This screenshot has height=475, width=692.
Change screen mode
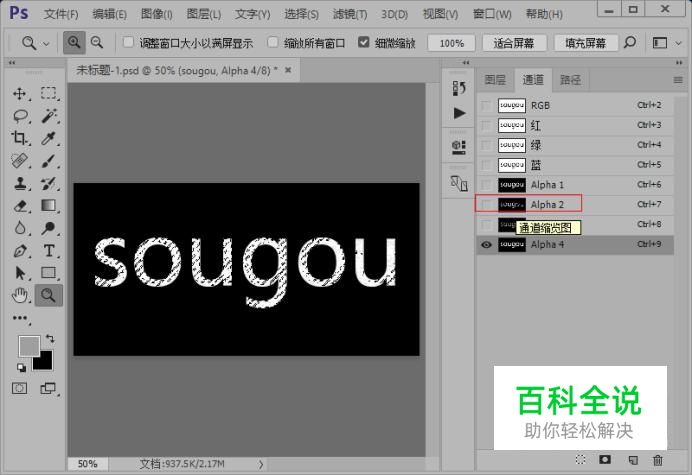[x=48, y=388]
